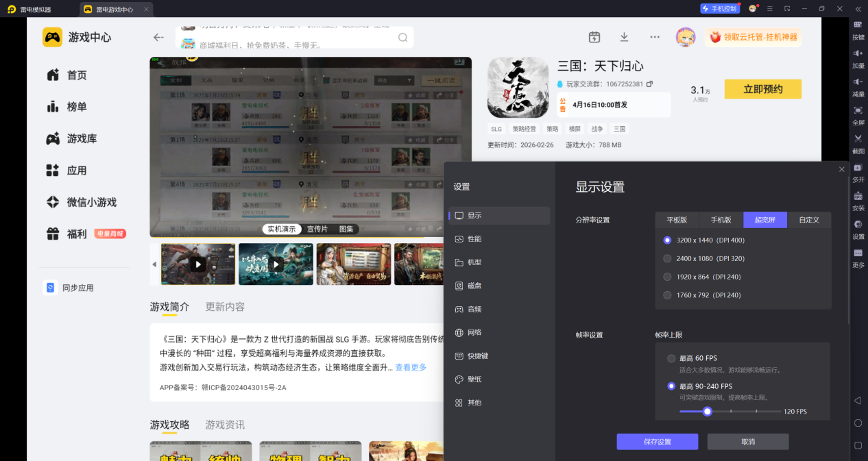Play the first gameplay video thumbnail

(x=197, y=264)
